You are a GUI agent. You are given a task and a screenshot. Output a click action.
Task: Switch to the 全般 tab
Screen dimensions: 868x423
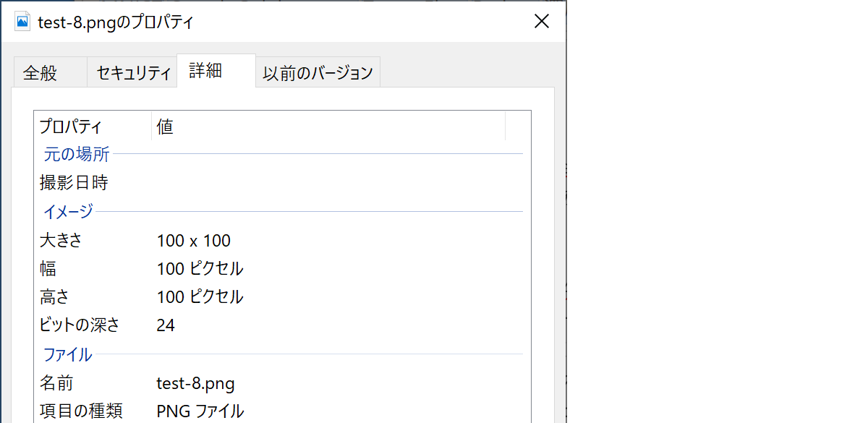click(49, 72)
